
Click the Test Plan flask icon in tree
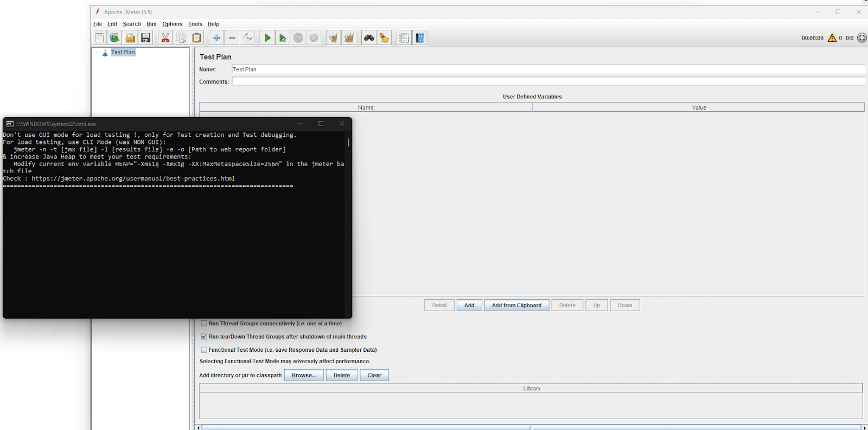[105, 53]
